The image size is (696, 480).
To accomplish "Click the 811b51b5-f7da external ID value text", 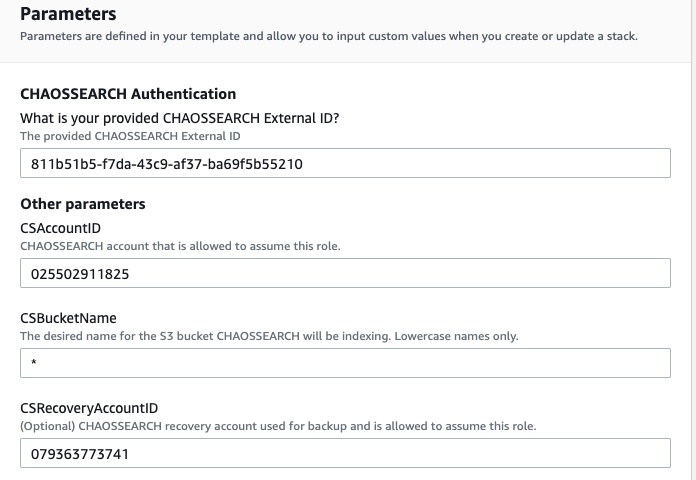I will (x=166, y=164).
